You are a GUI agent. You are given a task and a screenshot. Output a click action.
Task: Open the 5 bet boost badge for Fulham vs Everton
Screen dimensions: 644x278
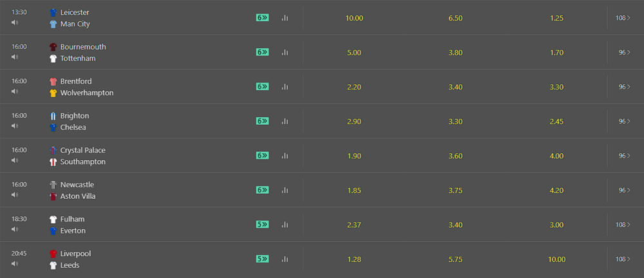[x=263, y=225]
